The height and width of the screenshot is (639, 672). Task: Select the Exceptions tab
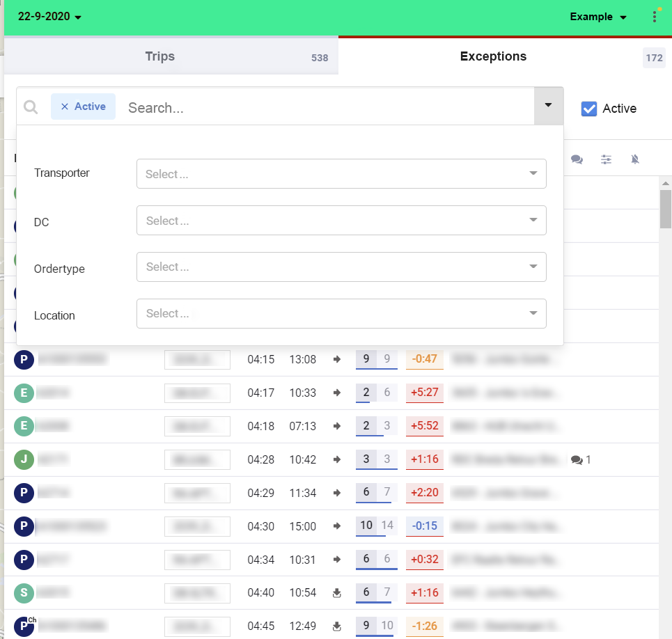pyautogui.click(x=493, y=56)
